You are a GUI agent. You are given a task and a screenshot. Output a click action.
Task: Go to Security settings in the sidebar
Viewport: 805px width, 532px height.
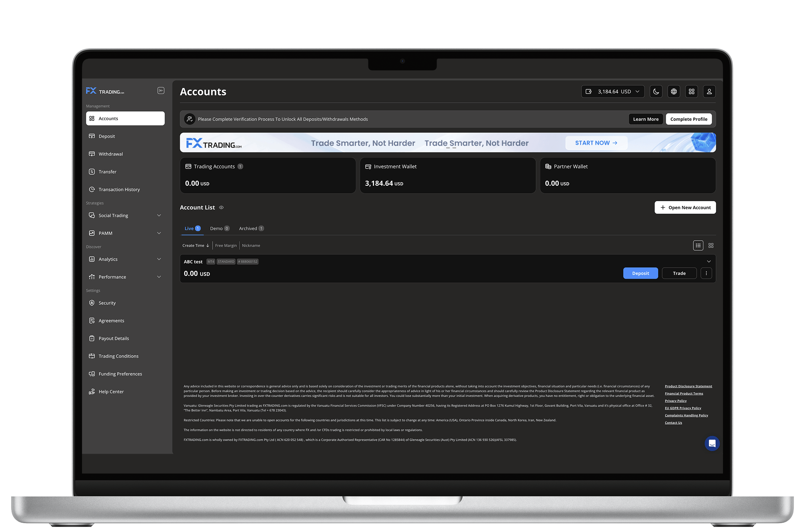107,303
